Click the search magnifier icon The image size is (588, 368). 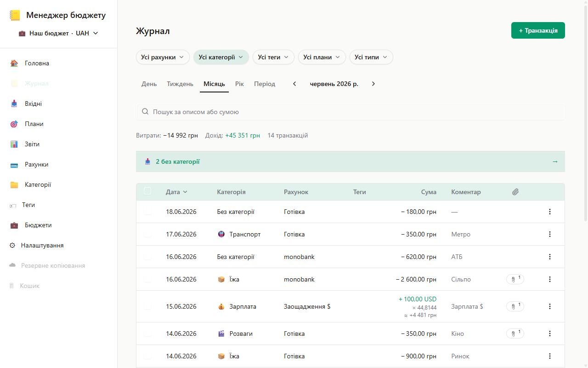click(x=145, y=112)
